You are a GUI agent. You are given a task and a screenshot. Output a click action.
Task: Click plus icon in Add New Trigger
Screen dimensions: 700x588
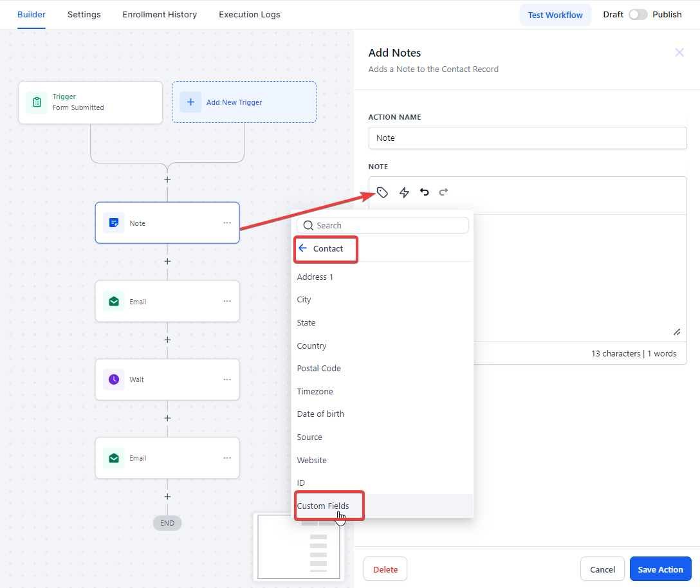point(190,102)
